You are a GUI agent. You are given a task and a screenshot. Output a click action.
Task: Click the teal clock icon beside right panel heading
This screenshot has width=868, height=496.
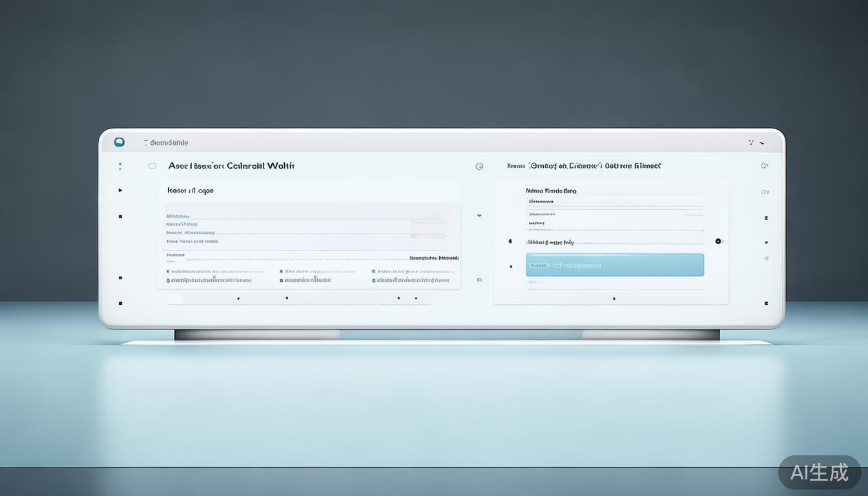click(479, 166)
